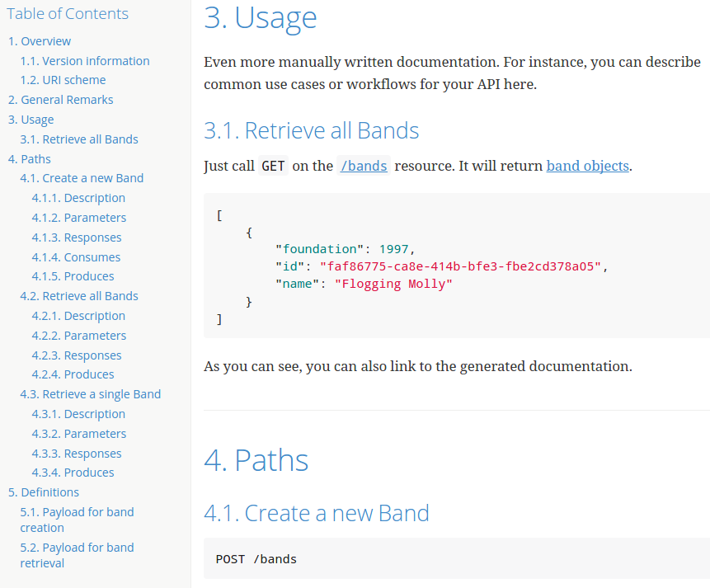Go to 4.1.2 Parameters under Create a new Band
This screenshot has width=710, height=588.
[x=78, y=217]
